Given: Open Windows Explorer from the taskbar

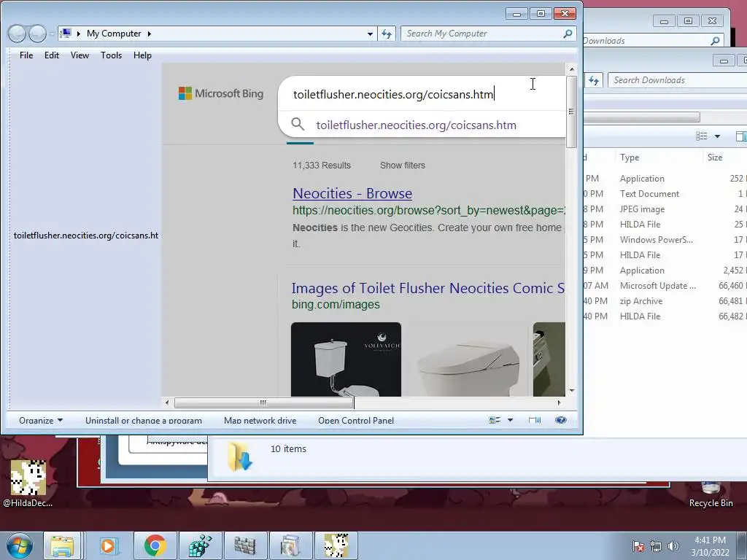Looking at the screenshot, I should coord(63,545).
